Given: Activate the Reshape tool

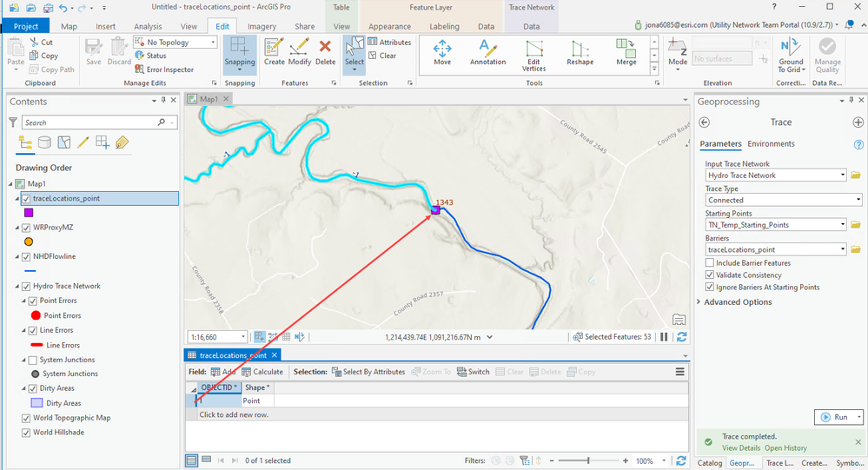Looking at the screenshot, I should (580, 53).
